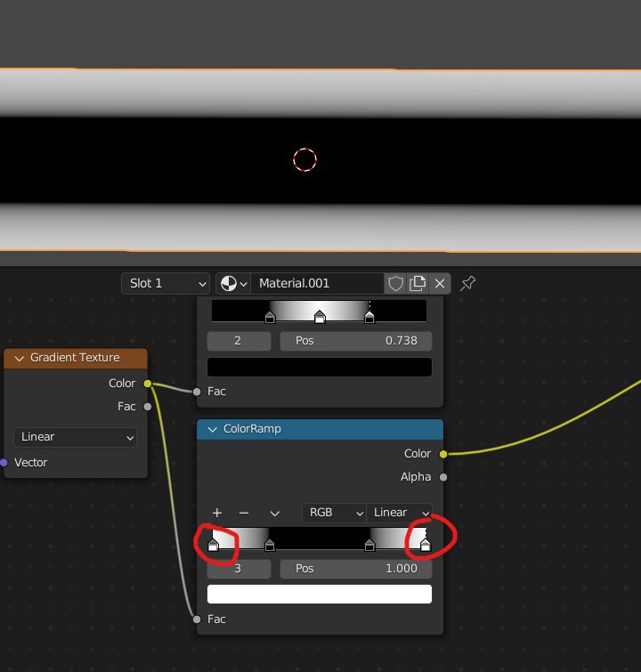Click the Pos 1.000 field

[x=356, y=569]
